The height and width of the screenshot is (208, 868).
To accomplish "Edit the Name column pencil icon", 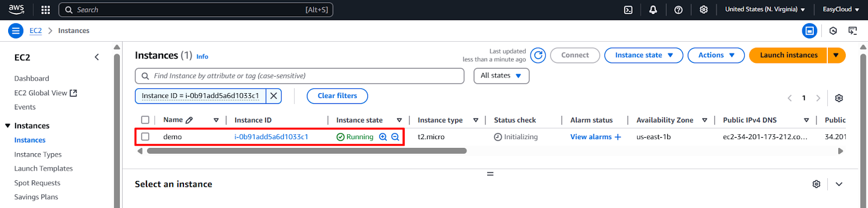I will click(189, 120).
